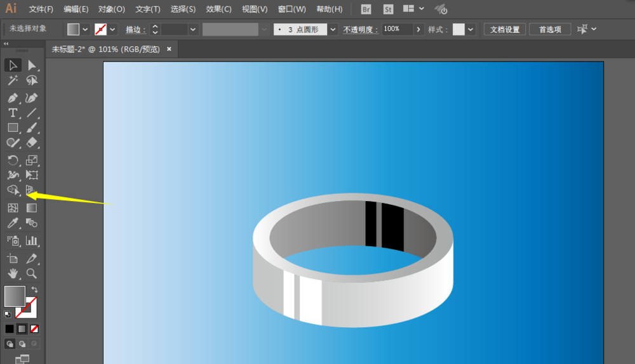Viewport: 635px width, 364px height.
Task: Open the 效果(C) menu
Action: pos(218,9)
